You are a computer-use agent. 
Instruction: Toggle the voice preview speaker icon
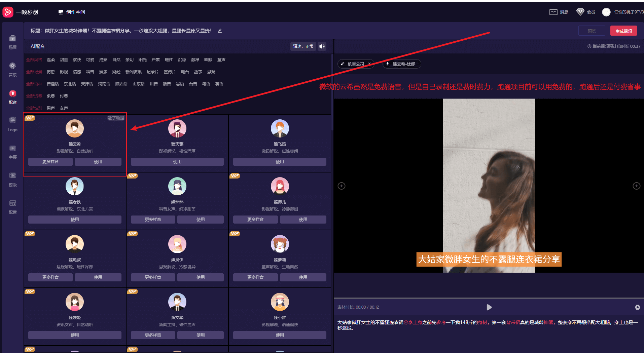coord(322,46)
